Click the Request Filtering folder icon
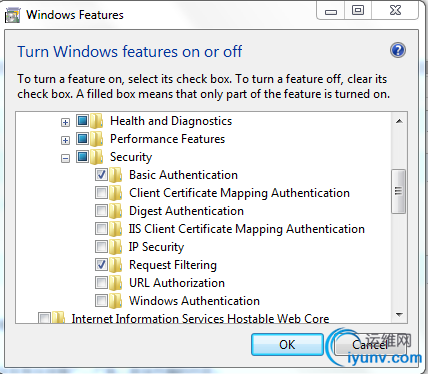The height and width of the screenshot is (374, 428). (115, 265)
